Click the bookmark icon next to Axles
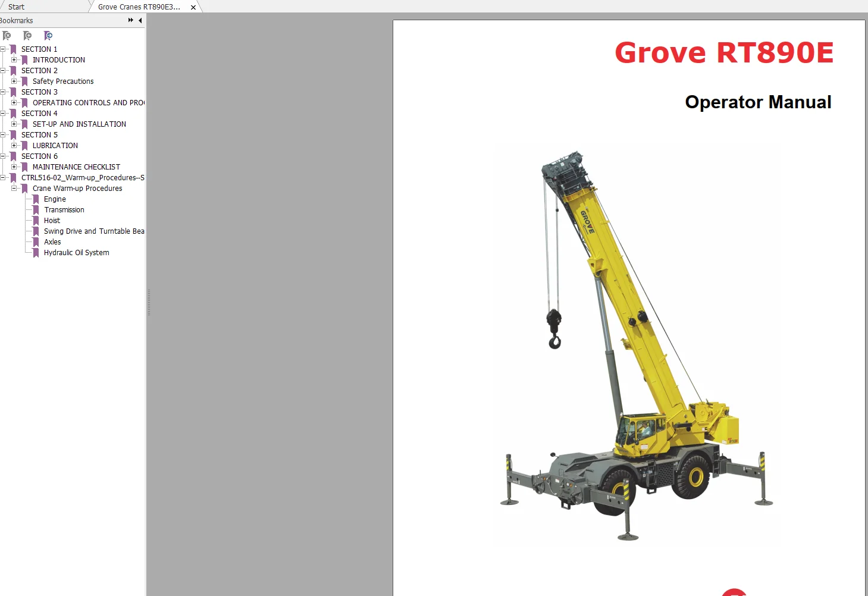868x596 pixels. (36, 242)
